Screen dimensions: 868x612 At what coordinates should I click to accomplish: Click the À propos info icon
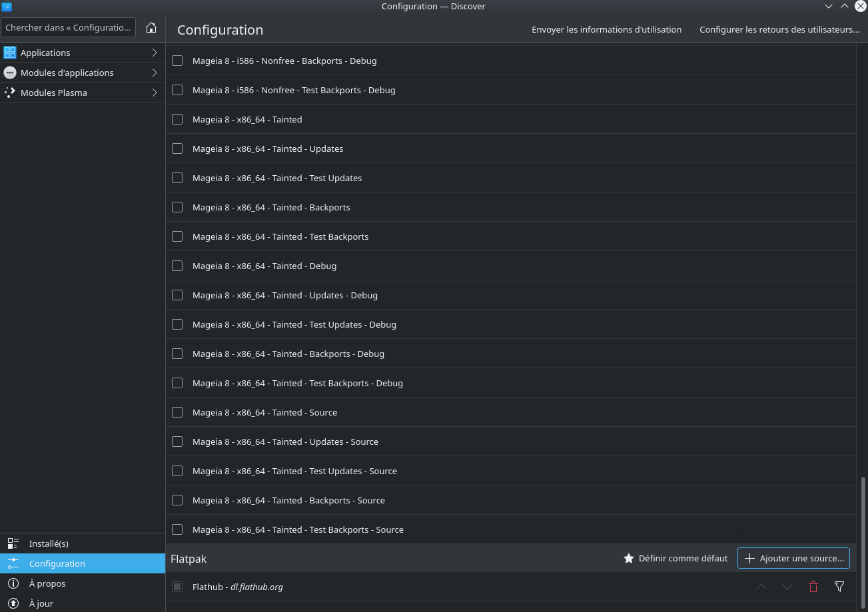point(13,583)
